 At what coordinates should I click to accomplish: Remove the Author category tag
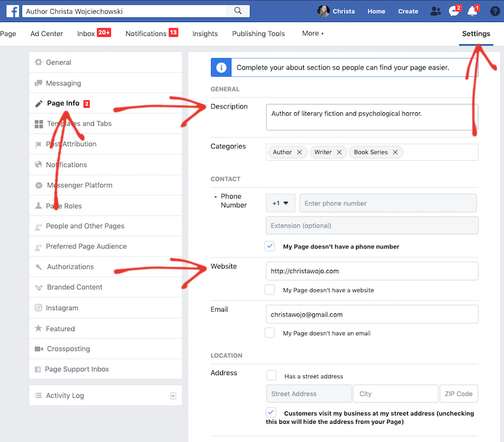click(299, 152)
